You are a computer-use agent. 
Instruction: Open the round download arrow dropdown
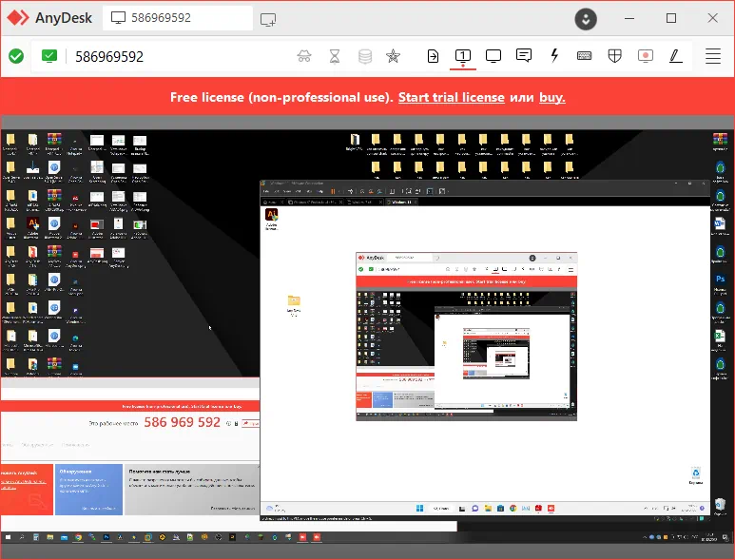(586, 19)
